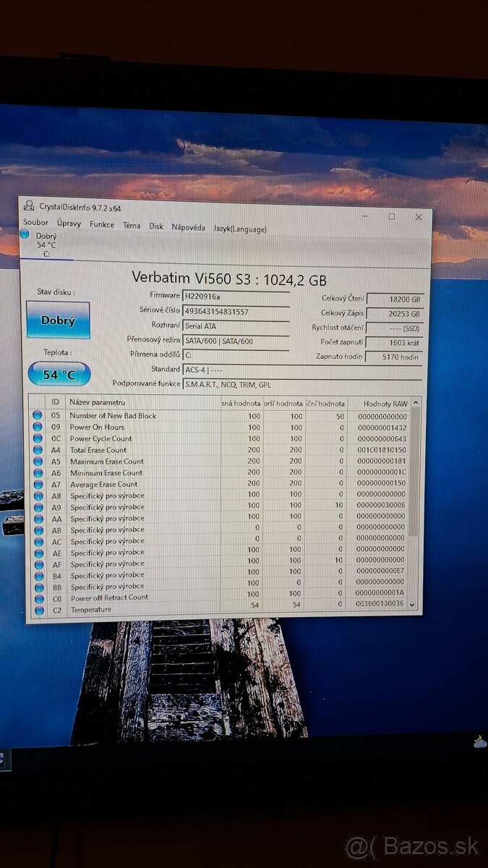Click the Zapnuto hodin value 5170 hodin
The height and width of the screenshot is (868, 488).
pos(394,357)
